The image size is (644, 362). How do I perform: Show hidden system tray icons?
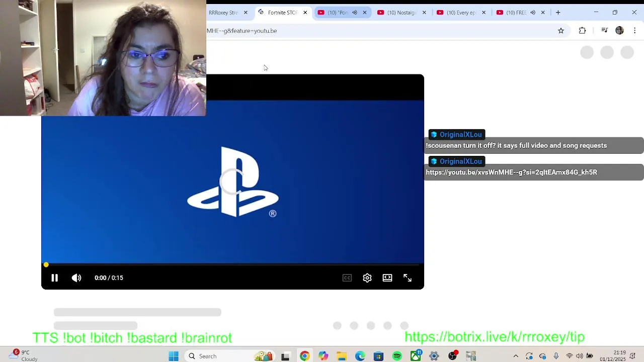pyautogui.click(x=516, y=356)
